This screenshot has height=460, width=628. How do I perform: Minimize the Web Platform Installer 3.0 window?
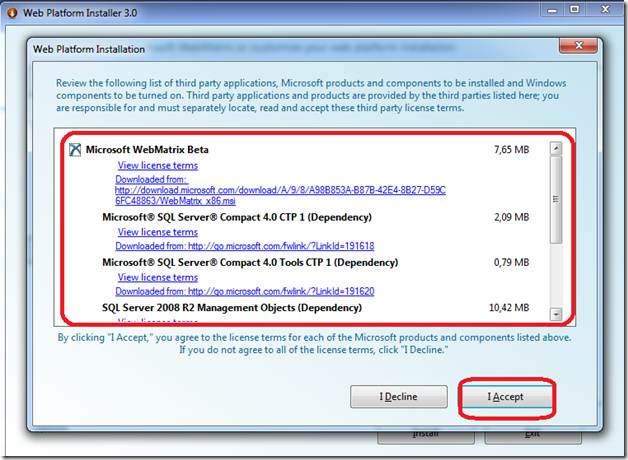tap(552, 10)
